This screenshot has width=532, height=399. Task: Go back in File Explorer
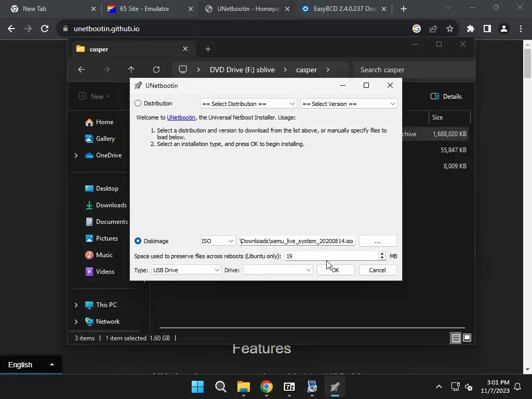coord(82,70)
